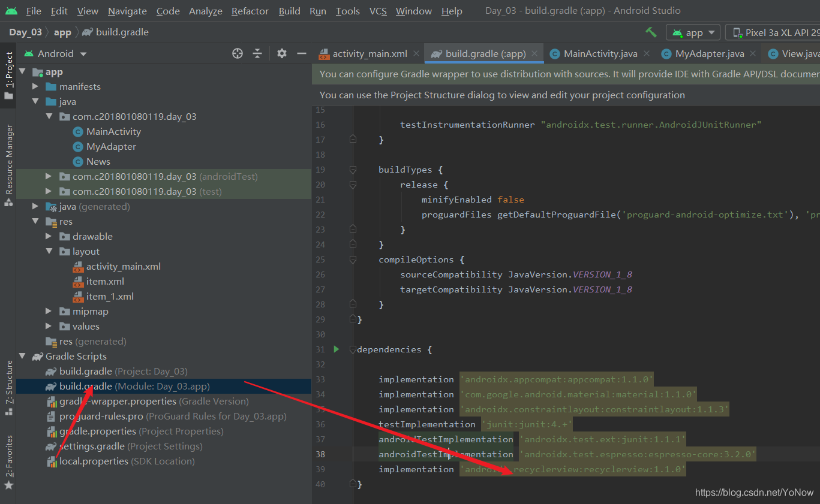Click the green run arrow beside dependencies
This screenshot has height=504, width=820.
[x=336, y=349]
